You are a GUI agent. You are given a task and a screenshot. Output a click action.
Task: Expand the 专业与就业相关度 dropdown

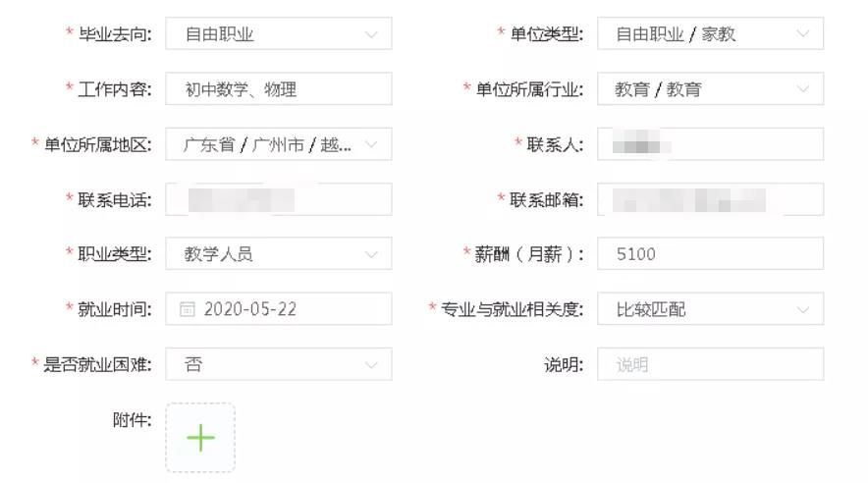709,309
